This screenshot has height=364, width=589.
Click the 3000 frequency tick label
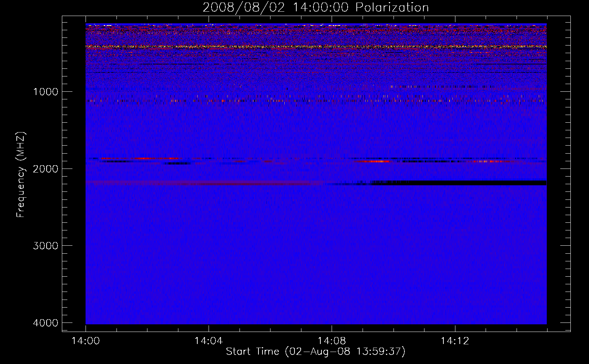pos(46,246)
